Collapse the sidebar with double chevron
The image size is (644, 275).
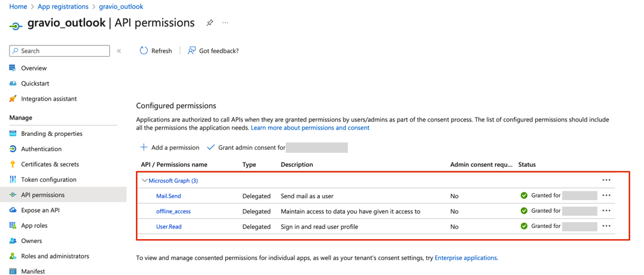click(119, 51)
